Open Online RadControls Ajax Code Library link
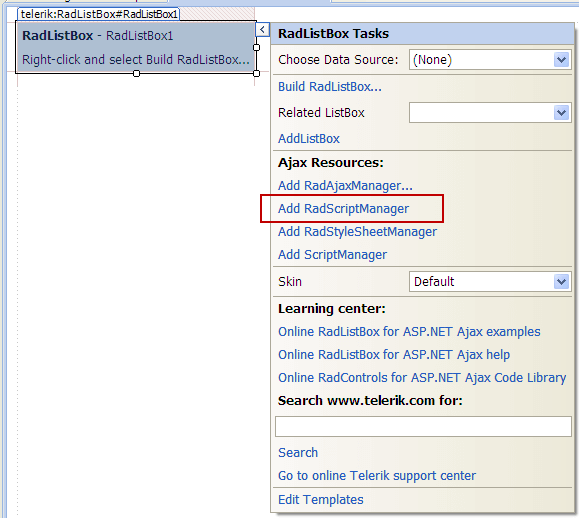The image size is (579, 518). tap(422, 377)
